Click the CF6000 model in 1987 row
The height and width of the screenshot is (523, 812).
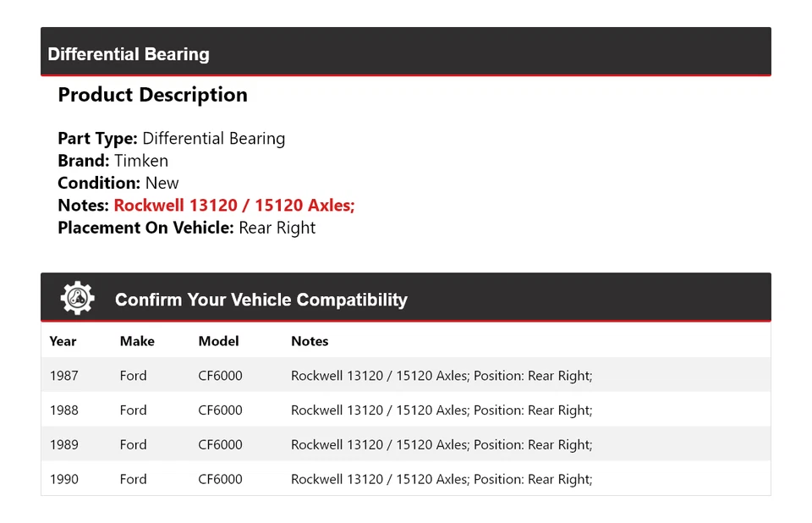[220, 375]
